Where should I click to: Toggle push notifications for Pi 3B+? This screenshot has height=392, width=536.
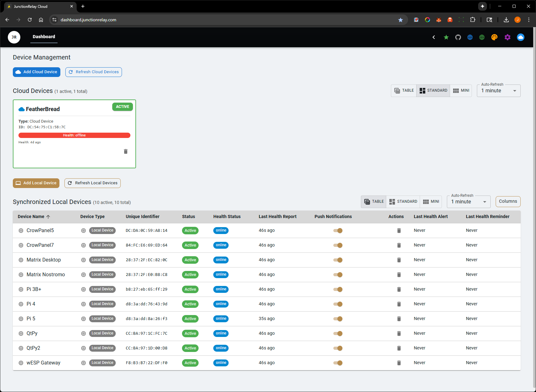coord(338,289)
